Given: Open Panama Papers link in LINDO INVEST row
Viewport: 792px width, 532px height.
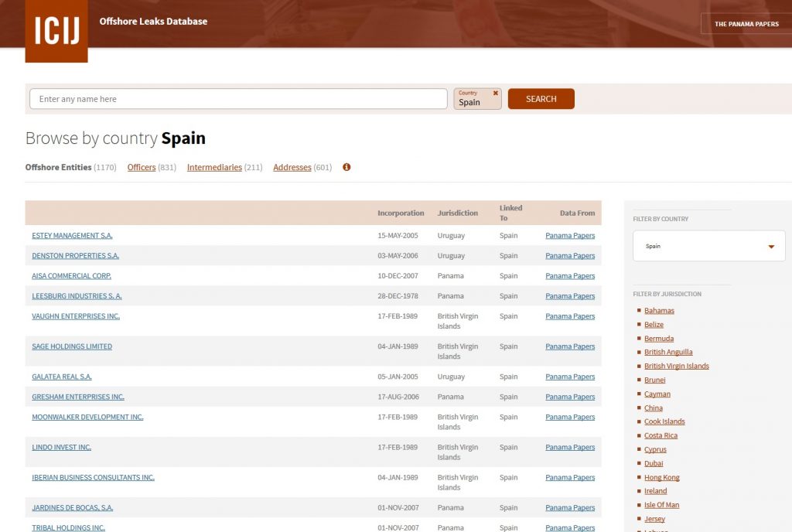Looking at the screenshot, I should click(570, 447).
